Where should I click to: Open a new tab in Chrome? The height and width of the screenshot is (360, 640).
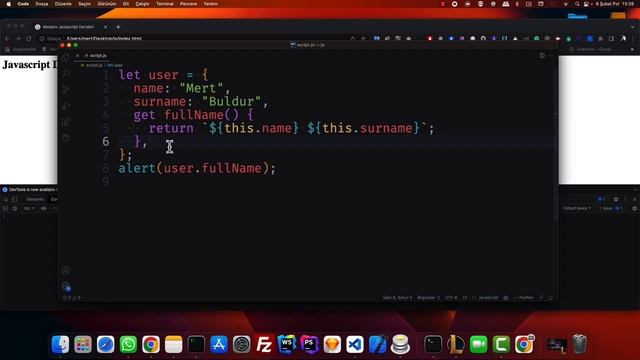point(118,27)
